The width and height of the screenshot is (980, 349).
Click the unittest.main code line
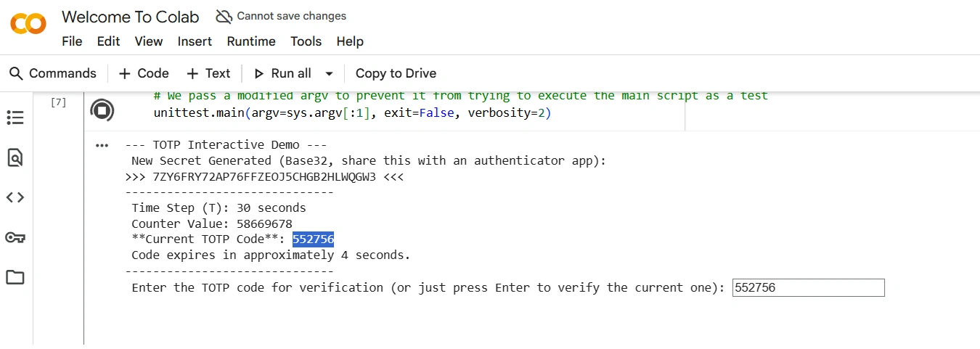point(353,113)
